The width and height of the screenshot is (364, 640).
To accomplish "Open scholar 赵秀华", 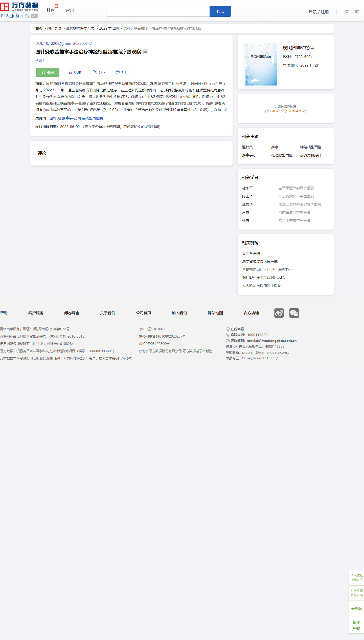I will [247, 204].
